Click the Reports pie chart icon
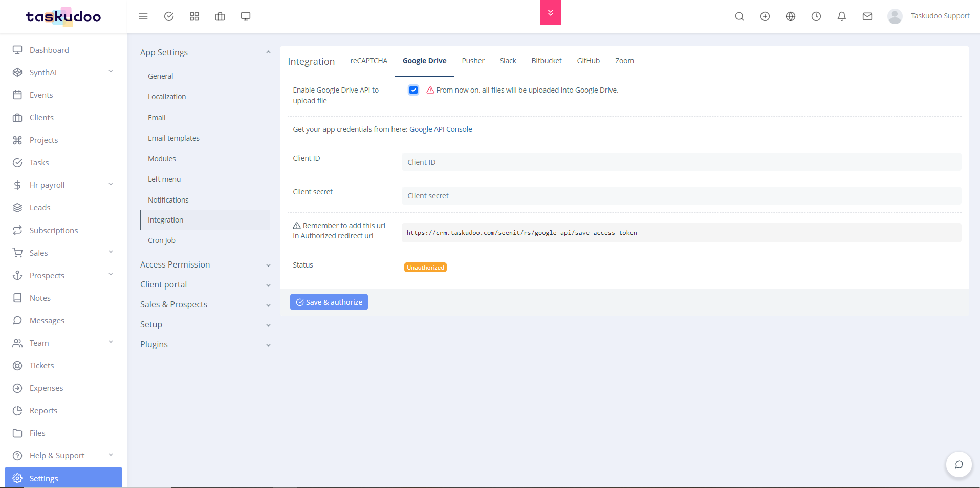This screenshot has width=980, height=488. 17,410
